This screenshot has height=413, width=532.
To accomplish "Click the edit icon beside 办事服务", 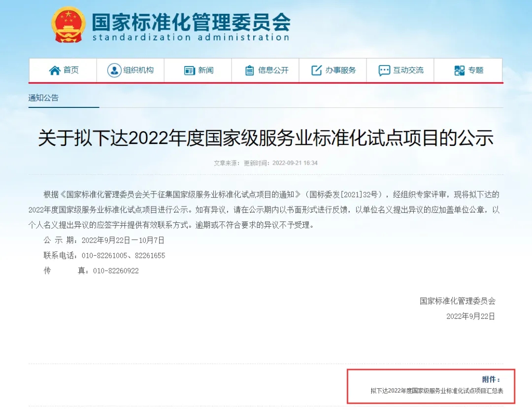I will tap(316, 70).
